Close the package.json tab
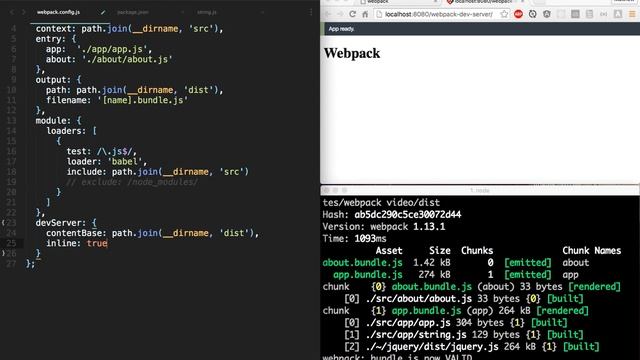This screenshot has width=640, height=360. point(182,12)
